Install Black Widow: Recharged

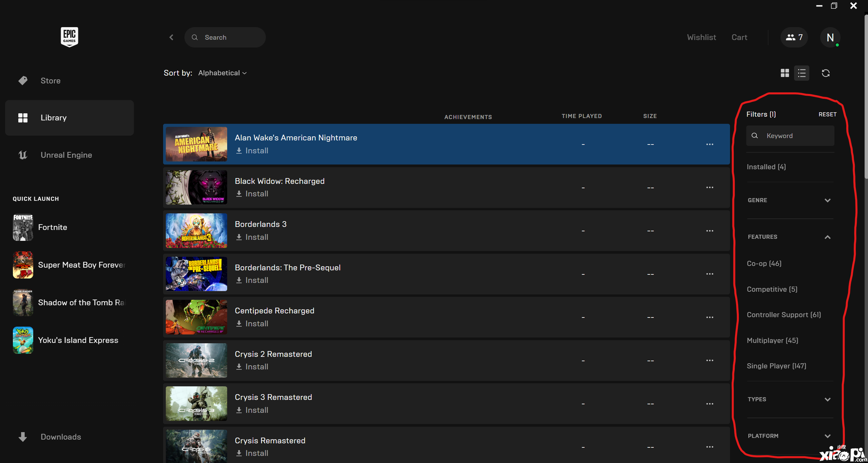[x=252, y=194]
